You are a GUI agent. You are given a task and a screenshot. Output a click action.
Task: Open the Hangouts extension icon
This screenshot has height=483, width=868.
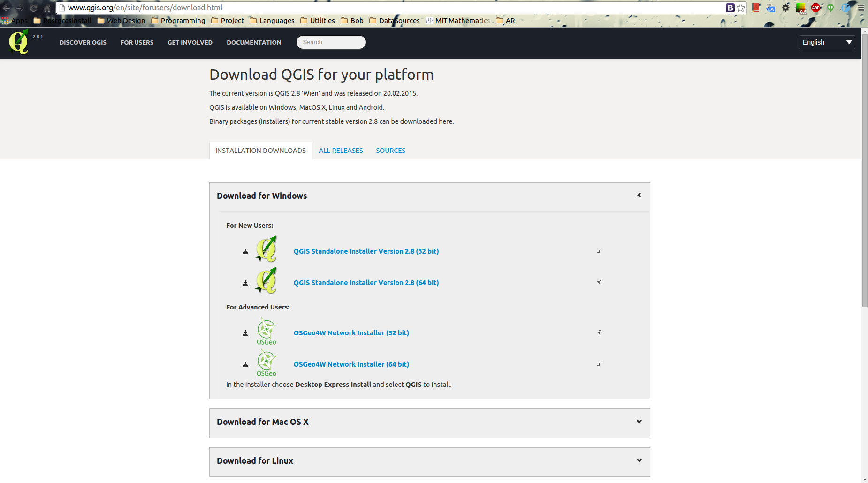(x=830, y=8)
